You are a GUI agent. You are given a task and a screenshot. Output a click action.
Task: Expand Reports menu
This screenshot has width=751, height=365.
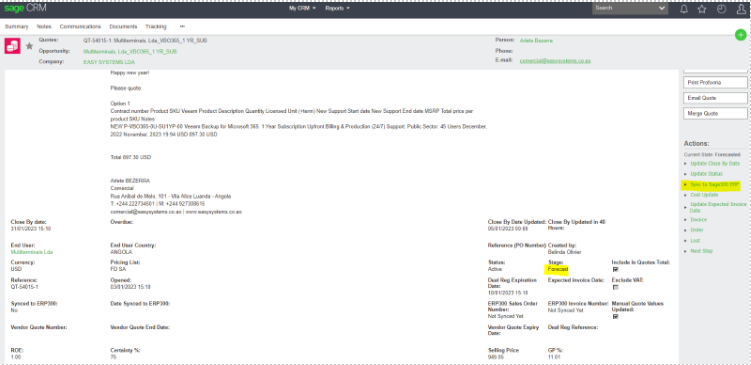pyautogui.click(x=338, y=9)
